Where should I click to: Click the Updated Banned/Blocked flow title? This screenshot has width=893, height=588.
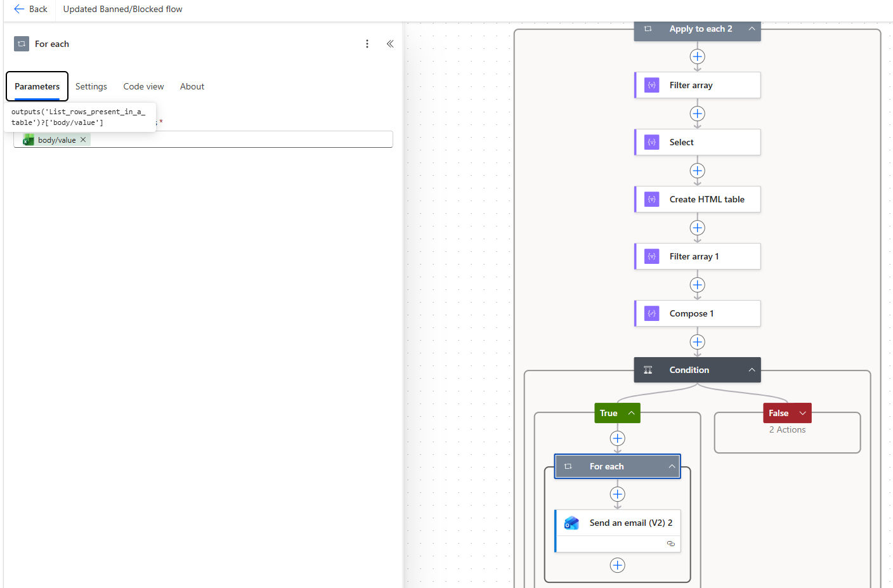[122, 9]
